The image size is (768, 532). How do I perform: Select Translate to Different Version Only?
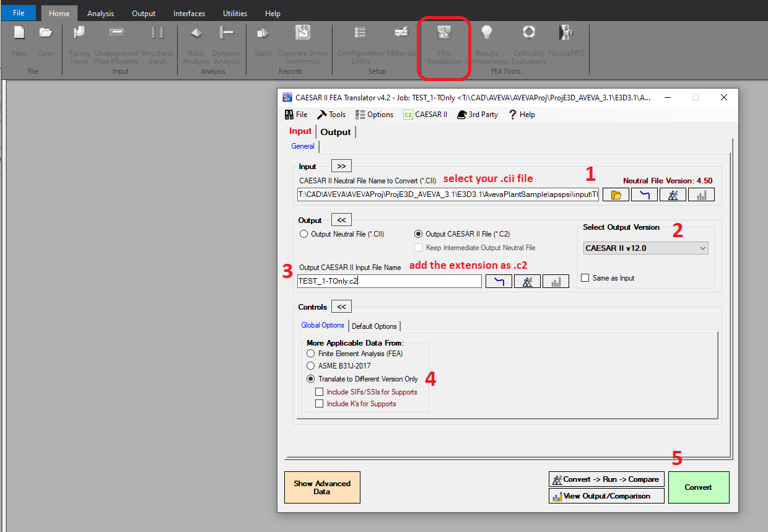tap(362, 379)
